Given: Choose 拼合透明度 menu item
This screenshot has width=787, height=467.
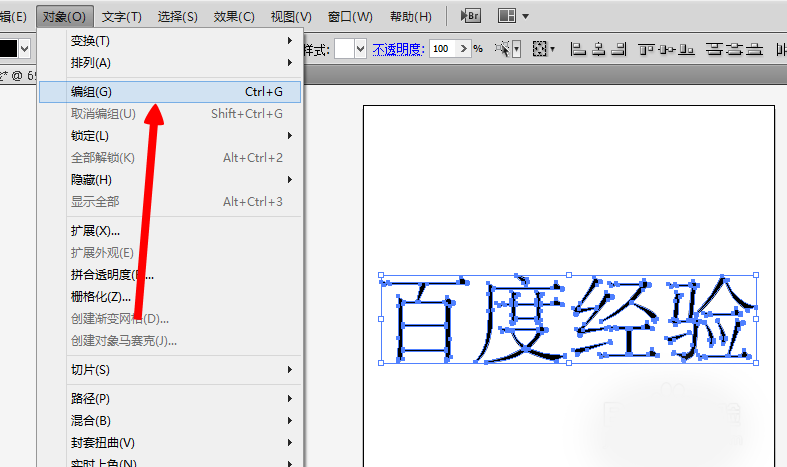Looking at the screenshot, I should click(170, 275).
